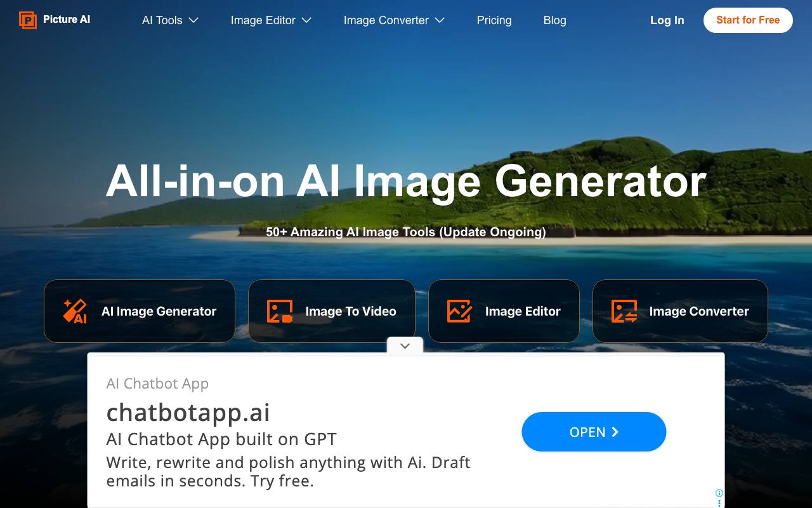The image size is (812, 508).
Task: Click 'AI Chatbot App built on GPT'
Action: [221, 439]
